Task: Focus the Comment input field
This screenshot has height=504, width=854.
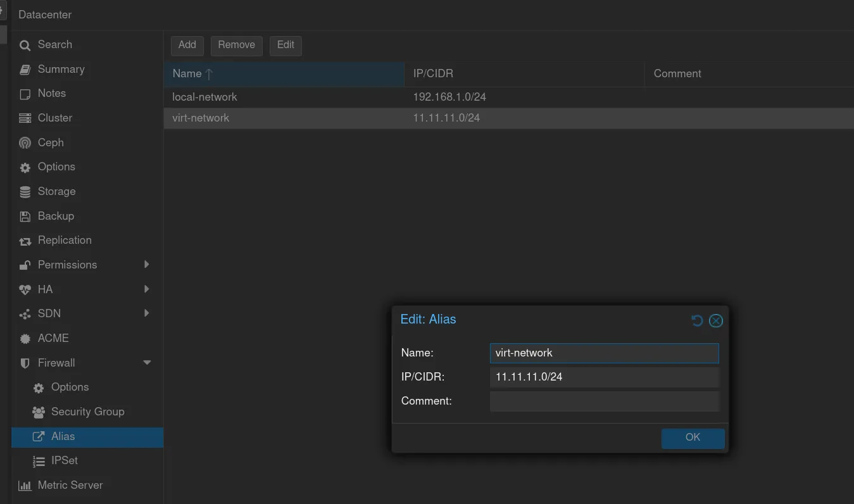Action: [604, 401]
